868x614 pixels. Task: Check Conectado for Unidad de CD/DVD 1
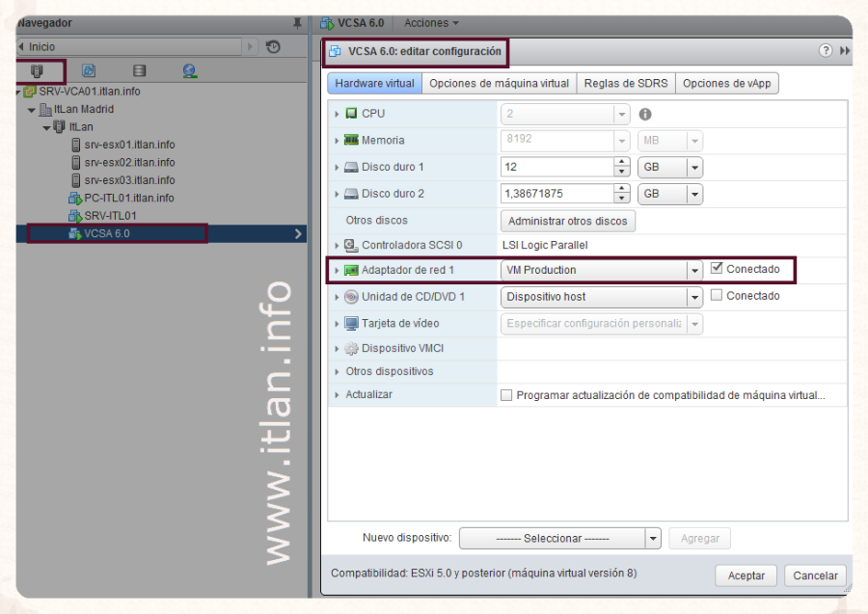point(717,296)
